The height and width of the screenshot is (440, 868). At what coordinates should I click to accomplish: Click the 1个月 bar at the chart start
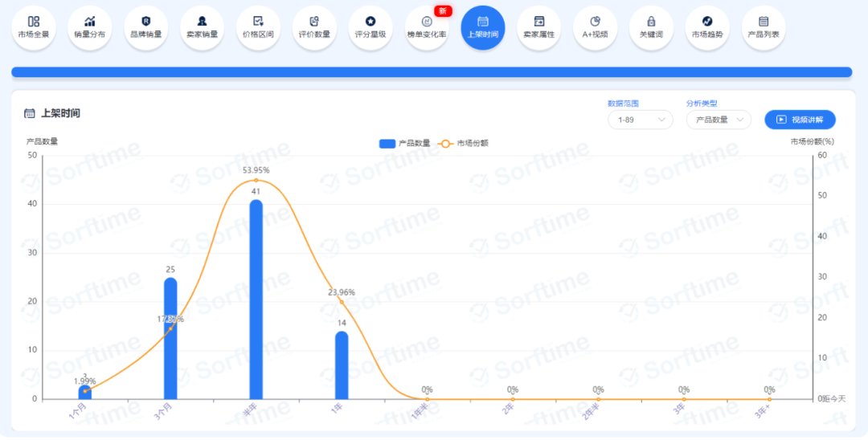[x=84, y=393]
